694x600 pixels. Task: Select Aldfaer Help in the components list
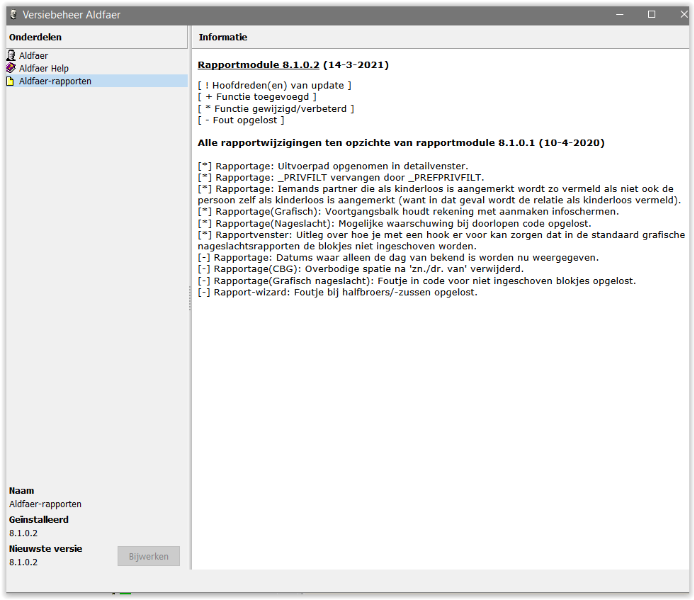[x=44, y=68]
